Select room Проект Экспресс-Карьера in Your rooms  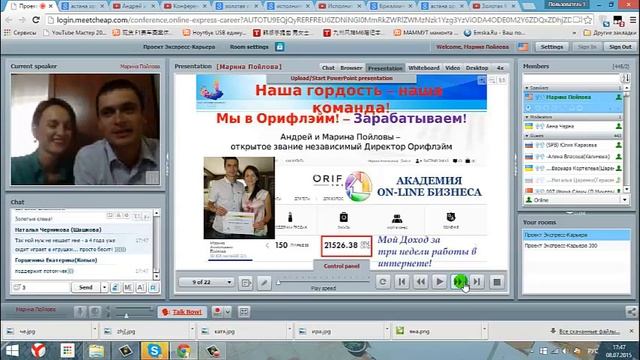click(x=576, y=235)
